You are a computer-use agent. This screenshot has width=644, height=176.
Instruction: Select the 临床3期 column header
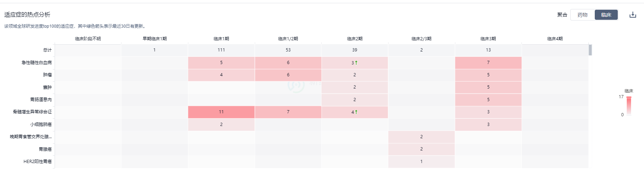coord(488,39)
